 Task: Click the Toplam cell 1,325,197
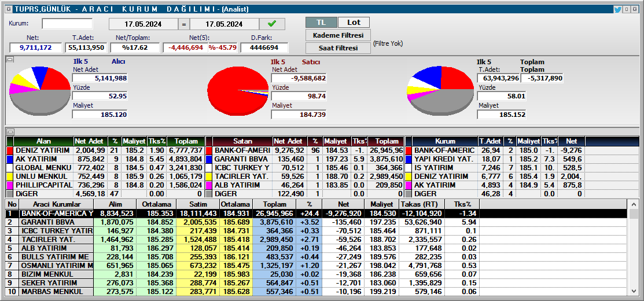tap(274, 266)
